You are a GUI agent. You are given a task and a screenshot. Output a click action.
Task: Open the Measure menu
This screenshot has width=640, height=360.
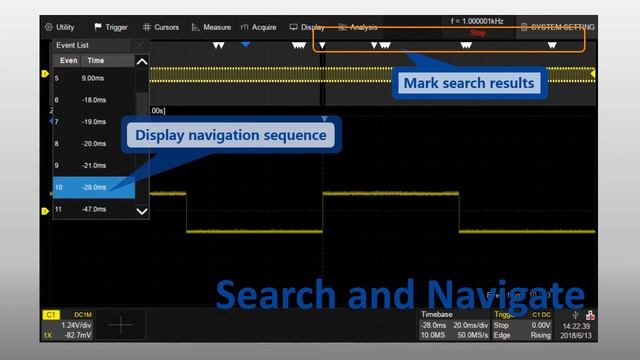[211, 27]
